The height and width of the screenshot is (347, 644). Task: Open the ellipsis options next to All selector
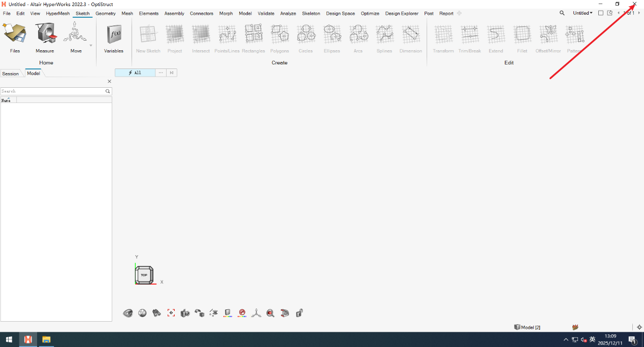tap(161, 73)
